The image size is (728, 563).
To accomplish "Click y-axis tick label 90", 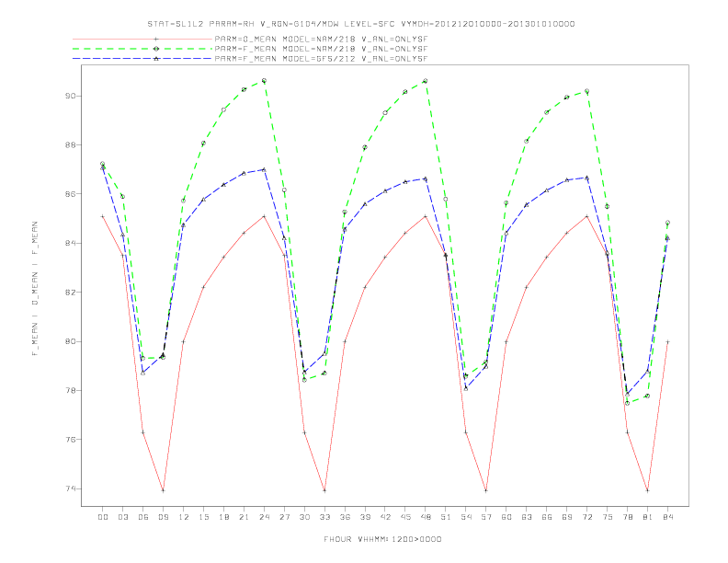I will coord(71,97).
